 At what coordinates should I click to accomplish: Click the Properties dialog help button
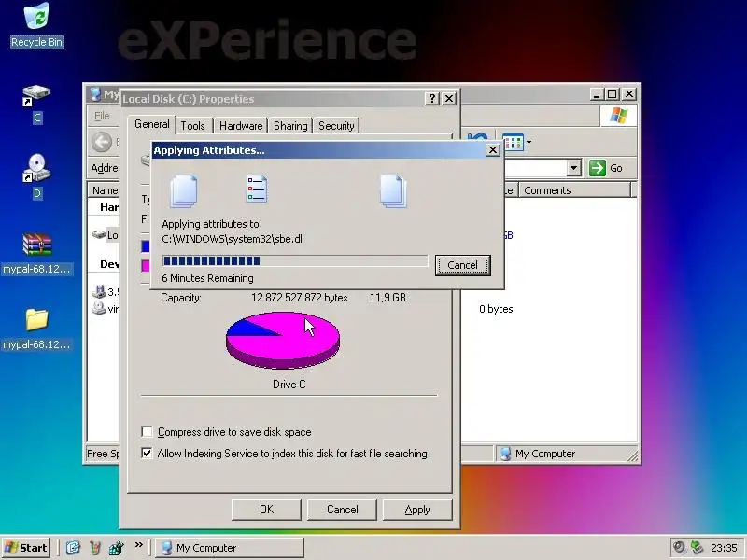point(431,99)
